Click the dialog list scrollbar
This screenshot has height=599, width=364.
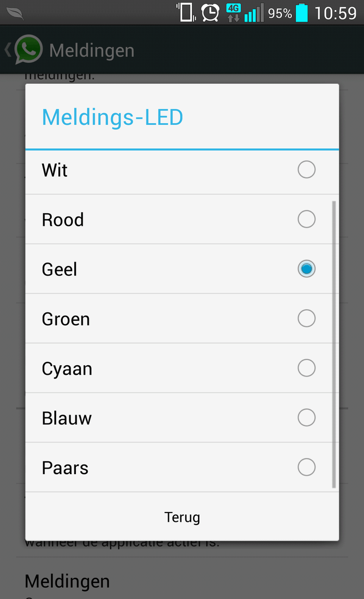(x=334, y=345)
